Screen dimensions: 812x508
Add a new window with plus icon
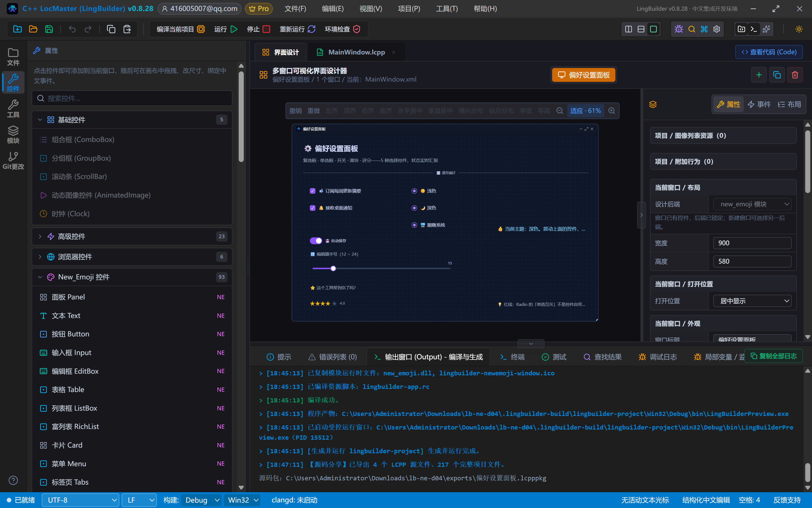(x=759, y=75)
